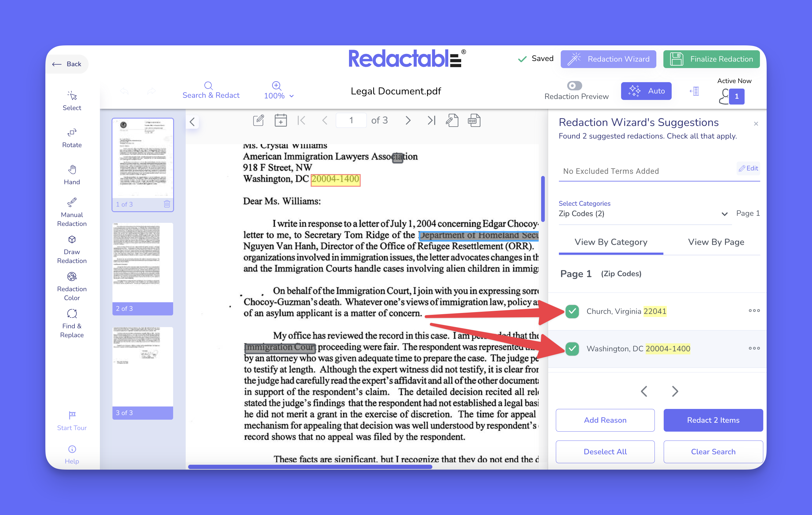Screen dimensions: 812x515
Task: Click the Redact 2 Items button
Action: coord(713,420)
